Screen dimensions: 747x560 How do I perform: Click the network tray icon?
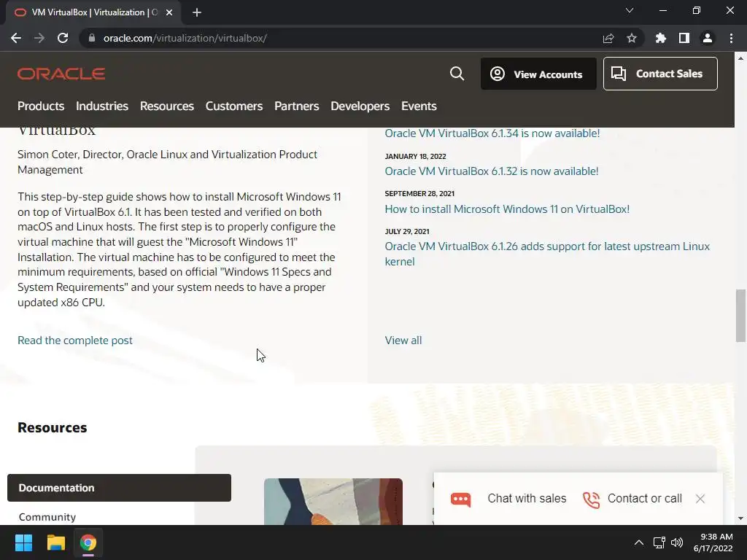tap(659, 542)
